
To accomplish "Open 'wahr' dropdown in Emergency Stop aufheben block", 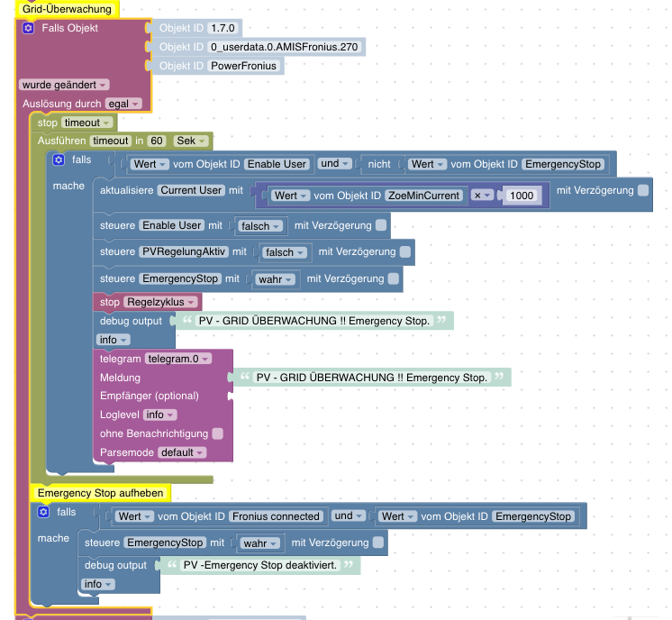I will [x=259, y=543].
